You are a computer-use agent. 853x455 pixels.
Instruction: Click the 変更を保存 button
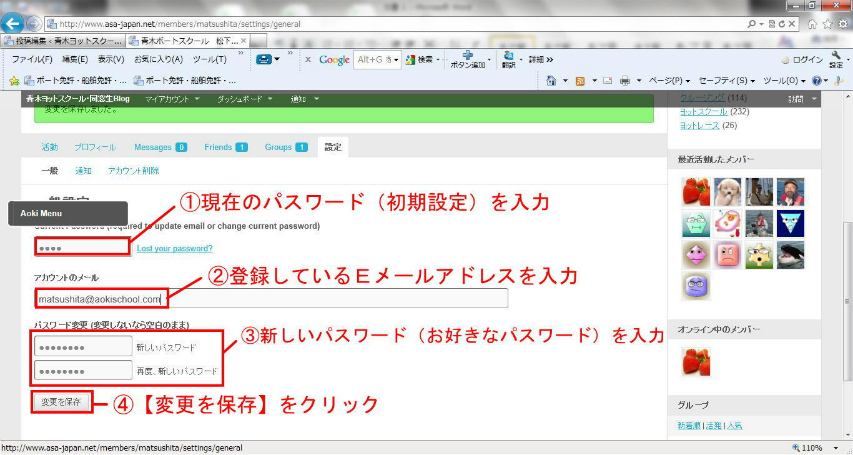pos(61,403)
